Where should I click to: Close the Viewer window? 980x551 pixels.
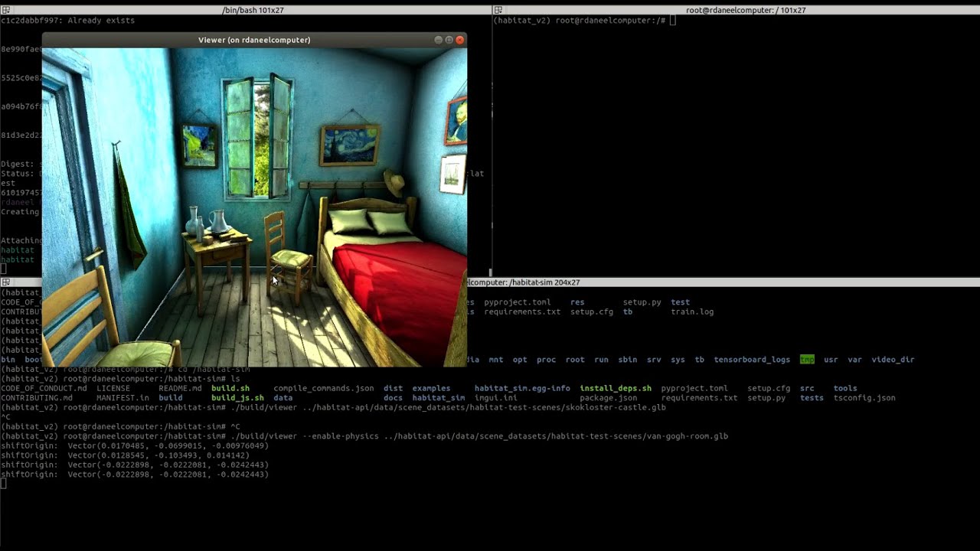pyautogui.click(x=460, y=40)
